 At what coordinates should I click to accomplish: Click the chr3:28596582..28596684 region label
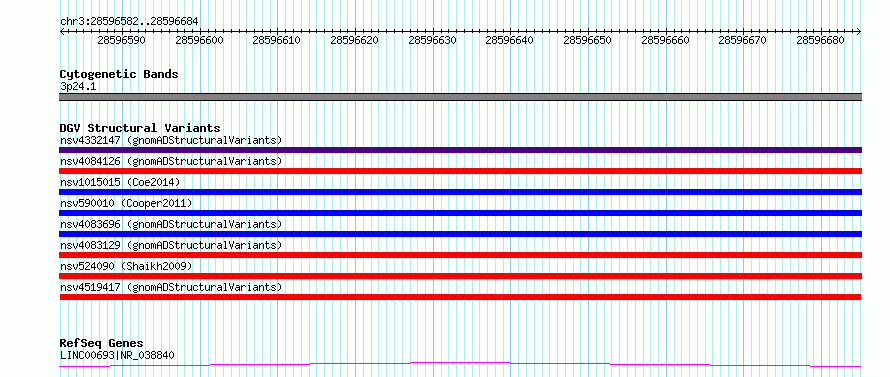[129, 22]
